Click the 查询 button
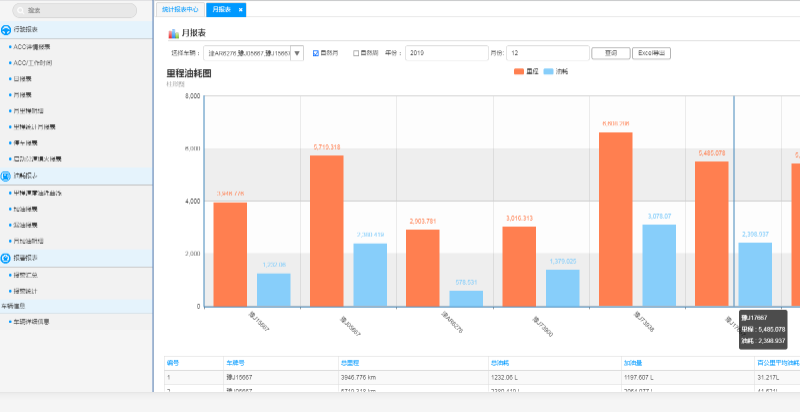The image size is (800, 412). (x=610, y=53)
